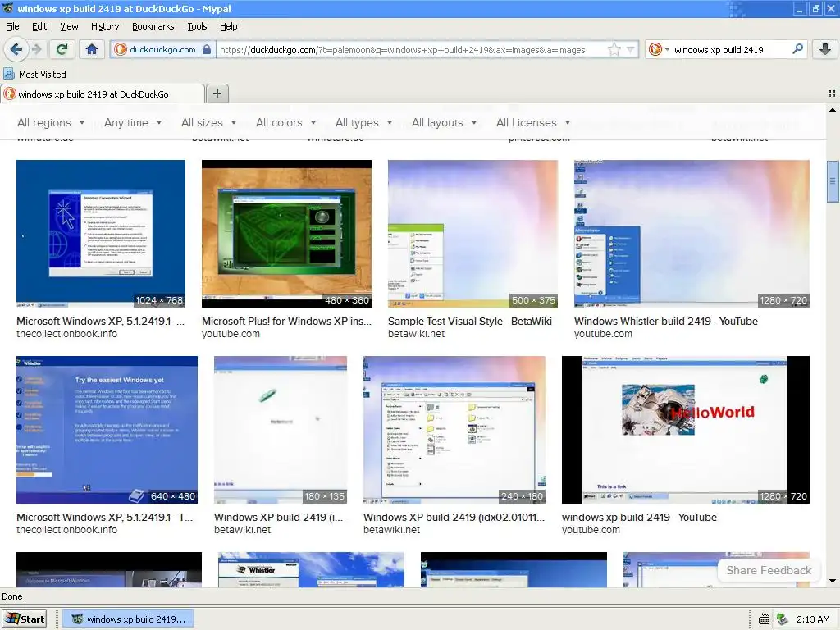Viewport: 840px width, 630px height.
Task: Open the Windows Whistler build 2419 thumbnail
Action: point(692,234)
